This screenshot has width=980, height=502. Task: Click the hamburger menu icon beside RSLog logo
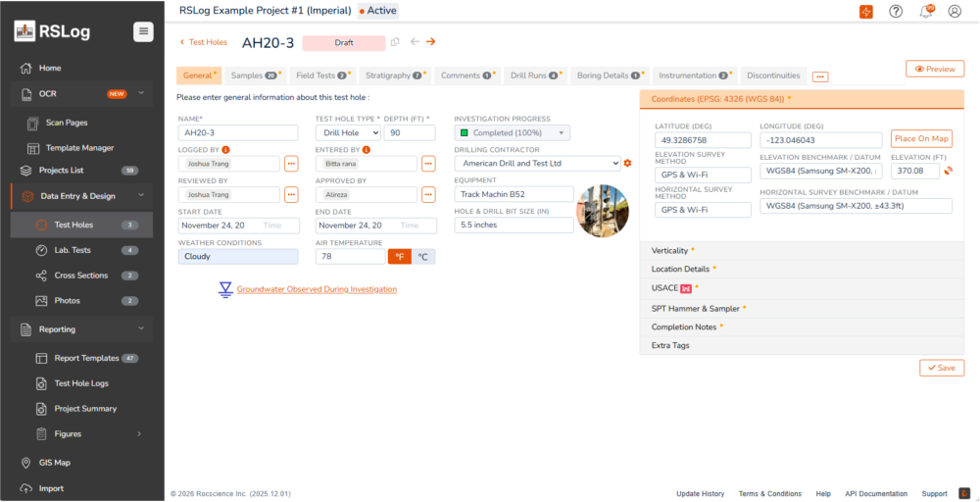click(144, 31)
